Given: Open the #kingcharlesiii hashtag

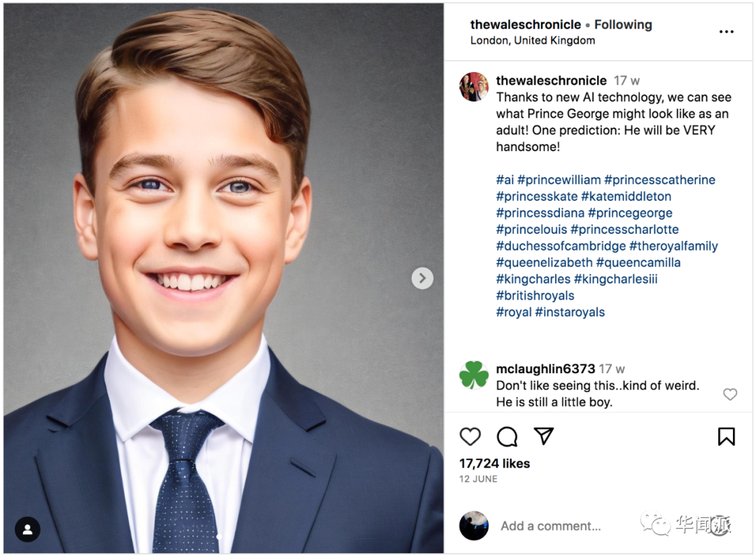Looking at the screenshot, I should click(616, 279).
